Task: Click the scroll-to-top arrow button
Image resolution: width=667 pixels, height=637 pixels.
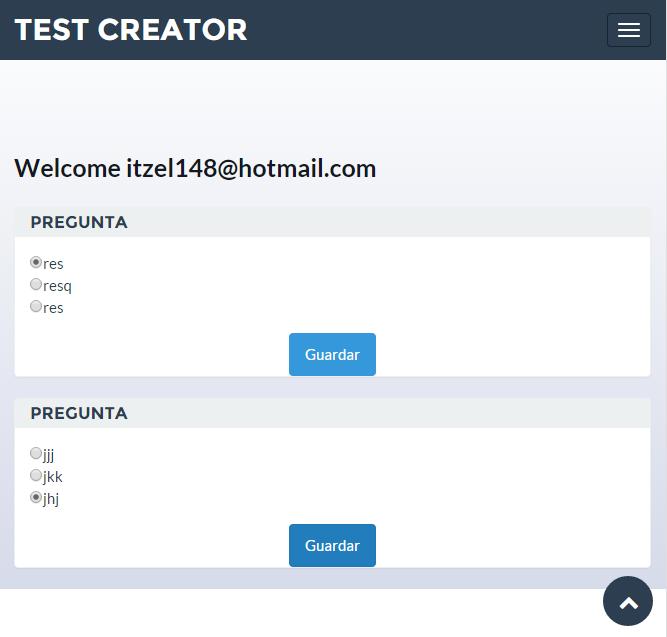Action: click(x=628, y=602)
